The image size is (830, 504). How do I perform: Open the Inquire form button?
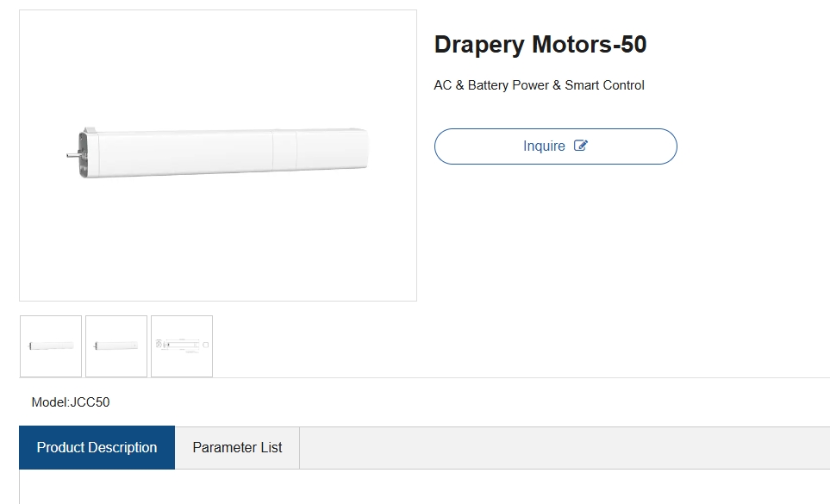click(x=555, y=146)
